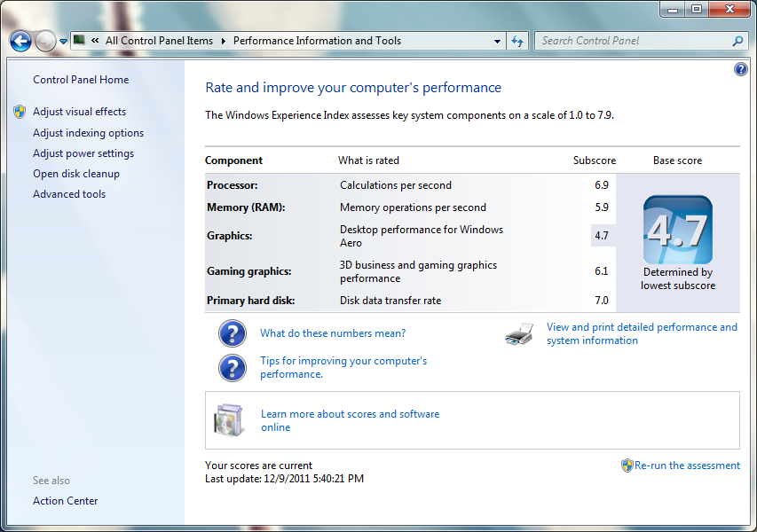Go to Control Panel Home

[81, 80]
